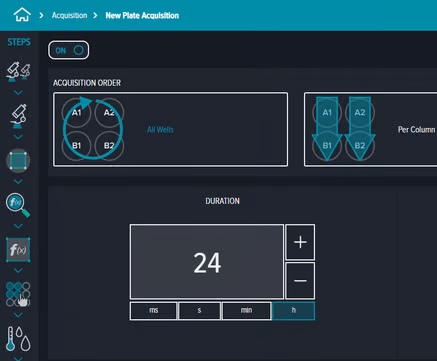The width and height of the screenshot is (437, 361).
Task: Select the single microscope step icon
Action: coord(19,116)
